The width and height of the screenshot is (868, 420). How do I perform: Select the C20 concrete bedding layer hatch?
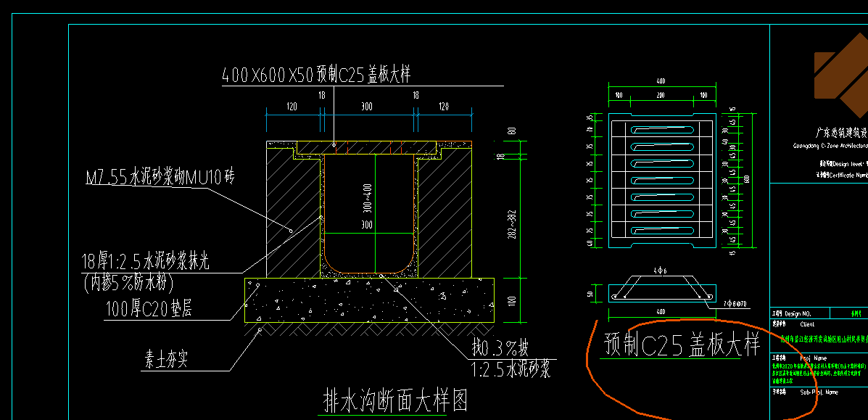point(369,300)
